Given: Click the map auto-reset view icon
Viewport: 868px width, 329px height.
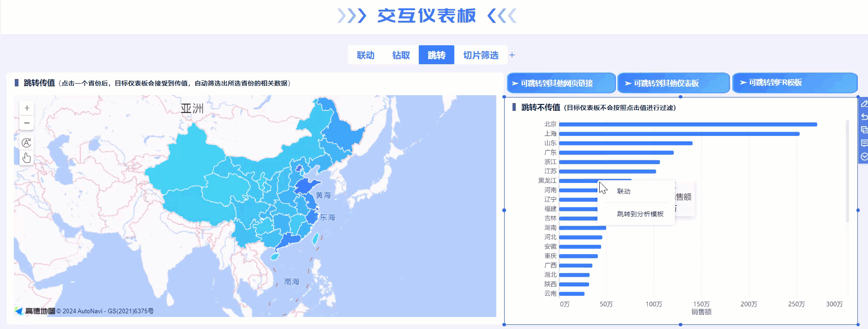Looking at the screenshot, I should (27, 143).
